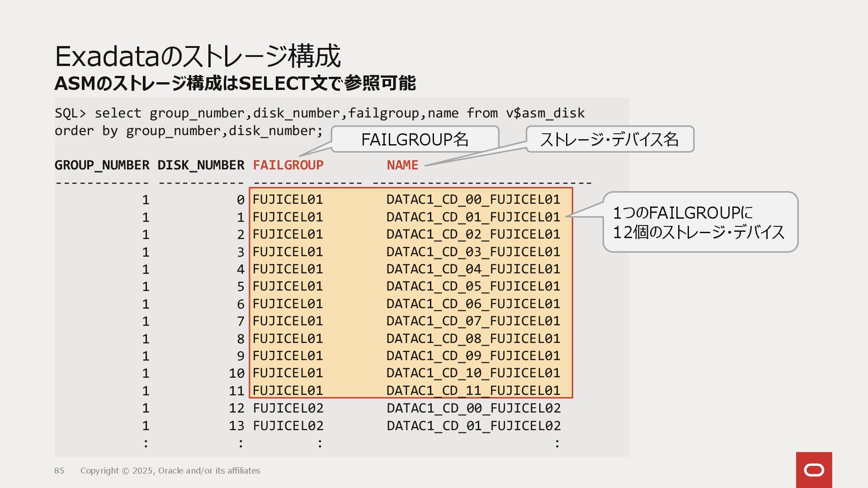The height and width of the screenshot is (488, 868).
Task: Click the select statement SQL line
Action: point(319,113)
